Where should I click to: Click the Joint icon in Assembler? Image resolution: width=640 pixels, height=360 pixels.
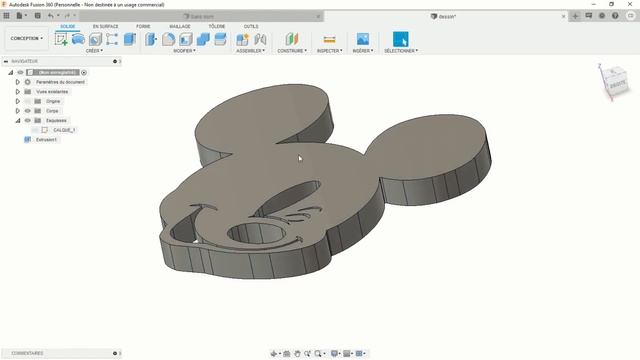pos(260,39)
